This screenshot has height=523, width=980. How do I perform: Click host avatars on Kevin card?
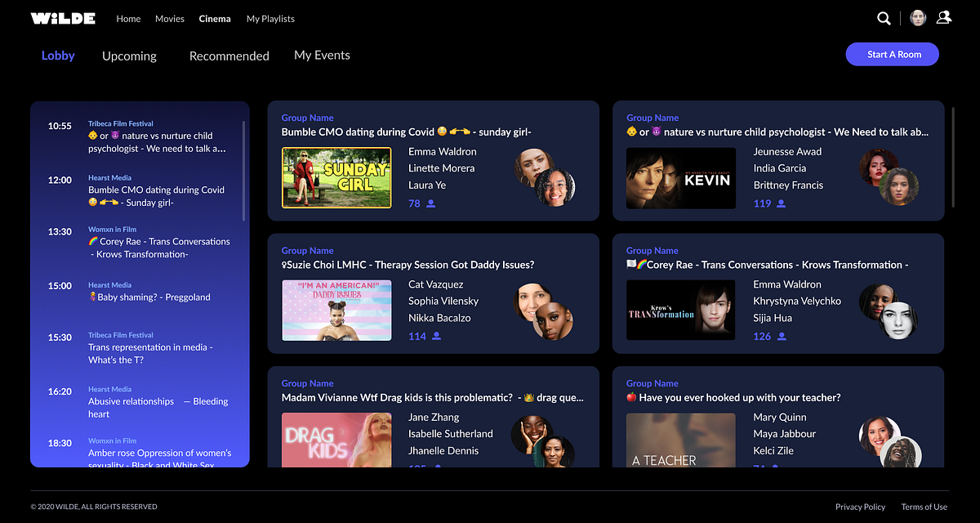[889, 178]
